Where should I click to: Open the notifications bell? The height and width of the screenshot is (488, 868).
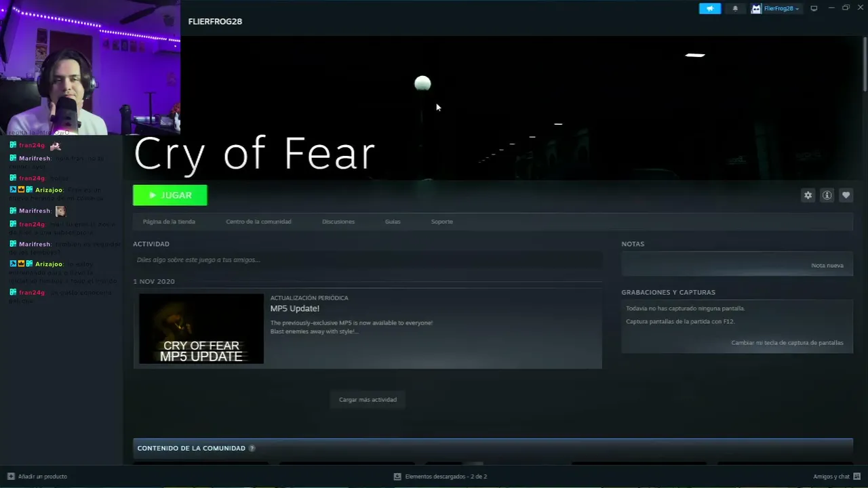pos(735,9)
